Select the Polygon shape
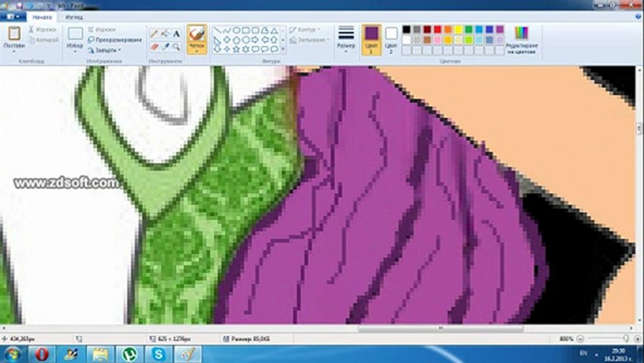 [265, 30]
